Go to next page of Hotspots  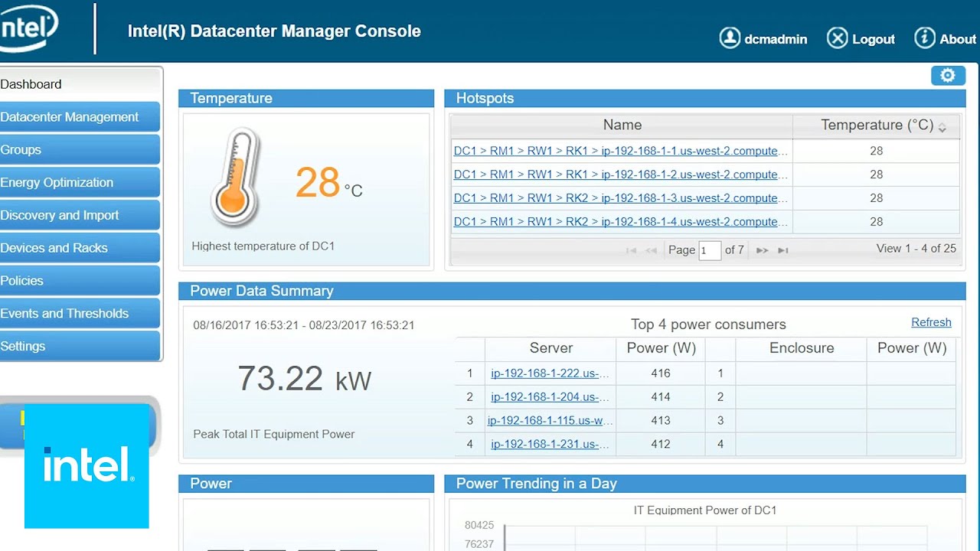[x=762, y=250]
